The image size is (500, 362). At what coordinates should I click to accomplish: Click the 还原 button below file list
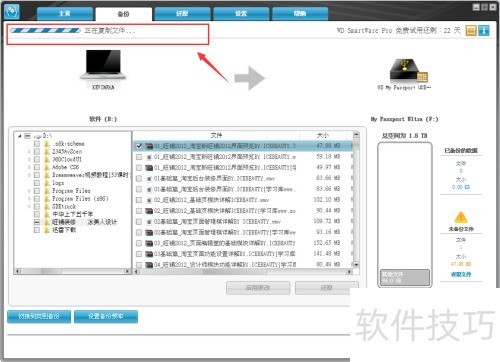point(327,288)
